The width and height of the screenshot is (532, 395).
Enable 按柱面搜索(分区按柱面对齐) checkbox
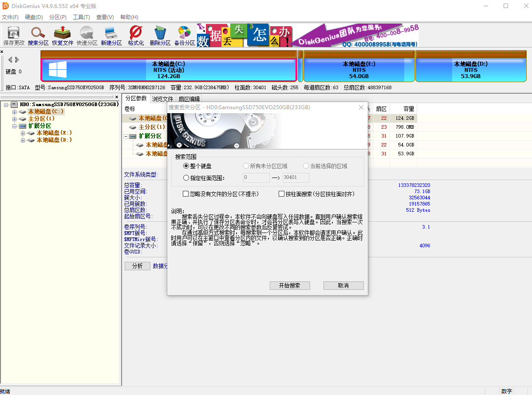pos(281,194)
